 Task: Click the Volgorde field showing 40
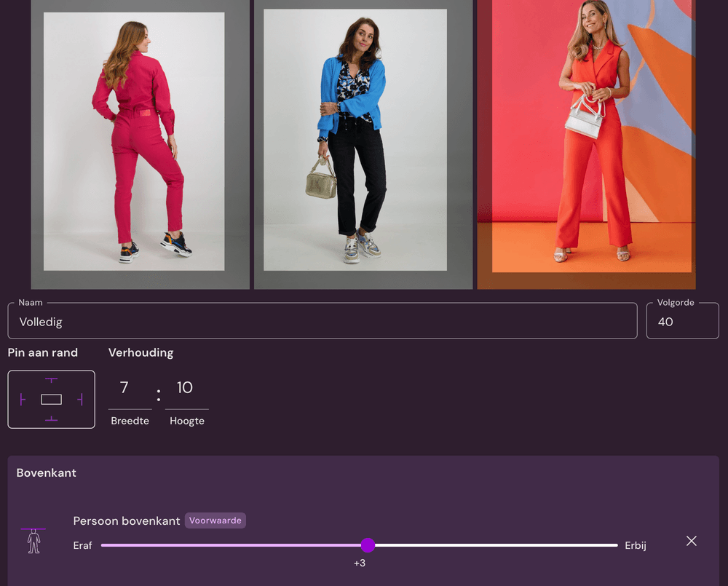(x=682, y=320)
